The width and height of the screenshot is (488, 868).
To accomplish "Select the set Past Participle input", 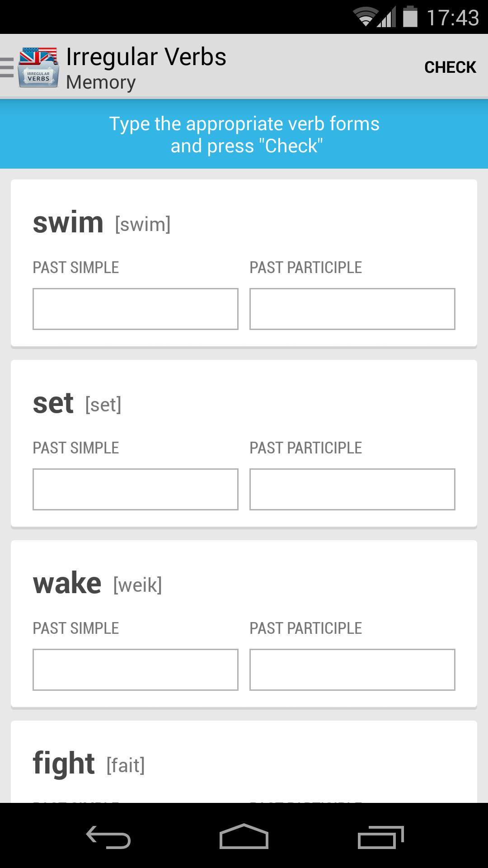I will click(352, 489).
